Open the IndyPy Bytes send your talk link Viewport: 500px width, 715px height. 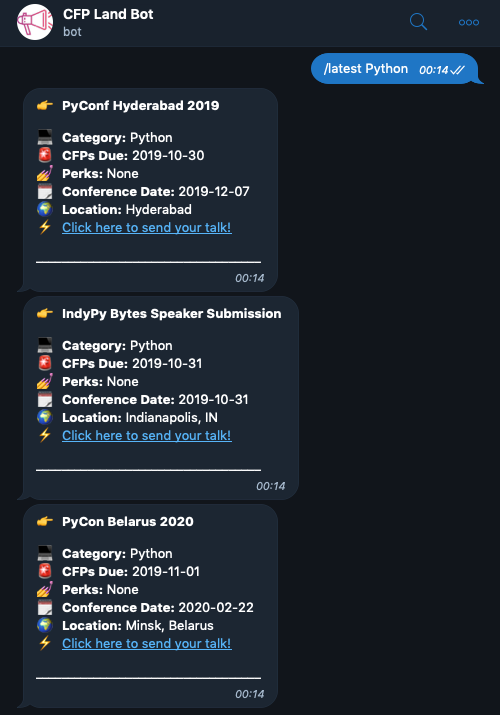147,435
